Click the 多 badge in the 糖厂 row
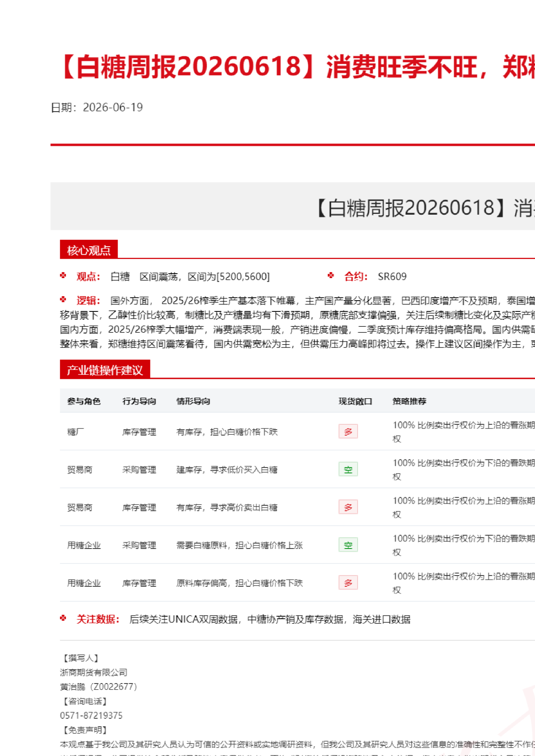This screenshot has height=756, width=535. tap(348, 432)
